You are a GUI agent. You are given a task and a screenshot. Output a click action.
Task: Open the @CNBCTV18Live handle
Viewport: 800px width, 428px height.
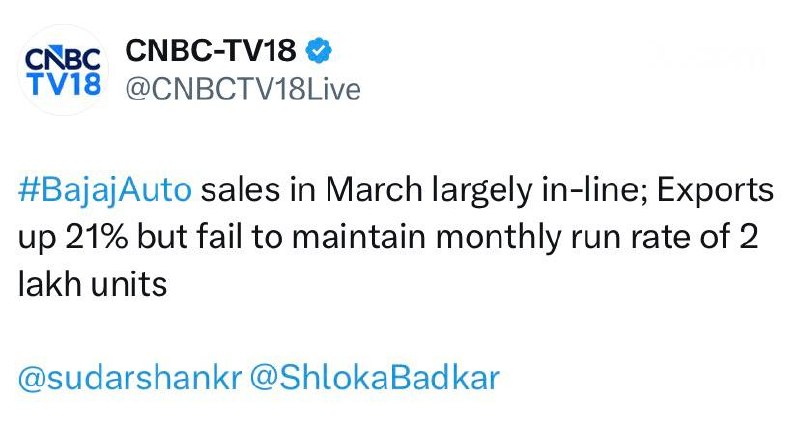[x=241, y=89]
